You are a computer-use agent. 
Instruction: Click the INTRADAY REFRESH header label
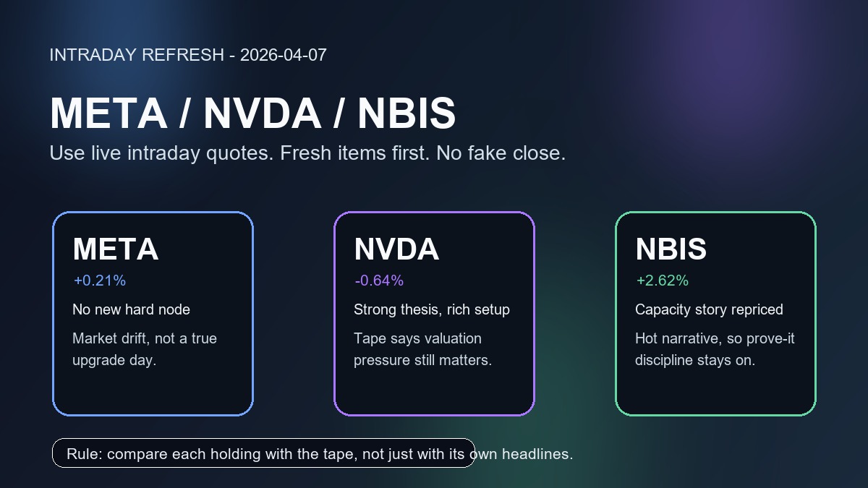tap(136, 55)
